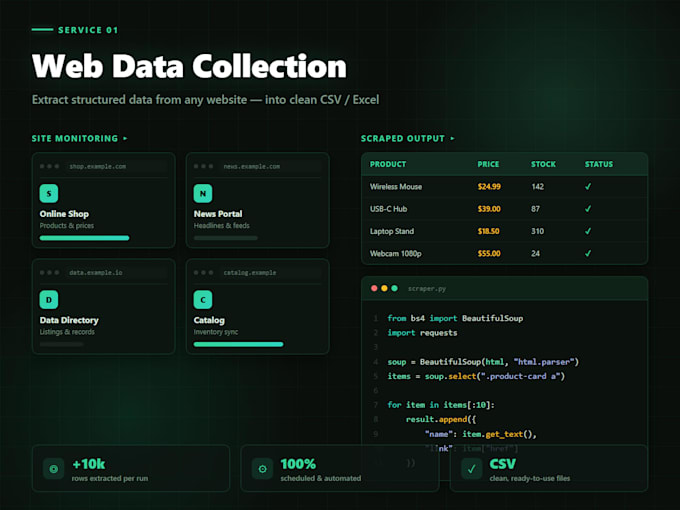Select the scraper.py file tab
Screen dimensions: 680x510
pos(427,289)
